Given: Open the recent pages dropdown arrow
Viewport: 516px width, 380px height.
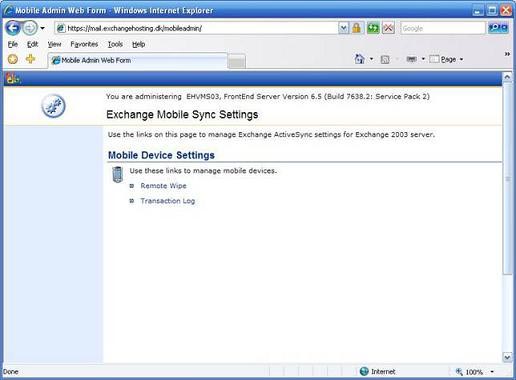Looking at the screenshot, I should click(42, 28).
